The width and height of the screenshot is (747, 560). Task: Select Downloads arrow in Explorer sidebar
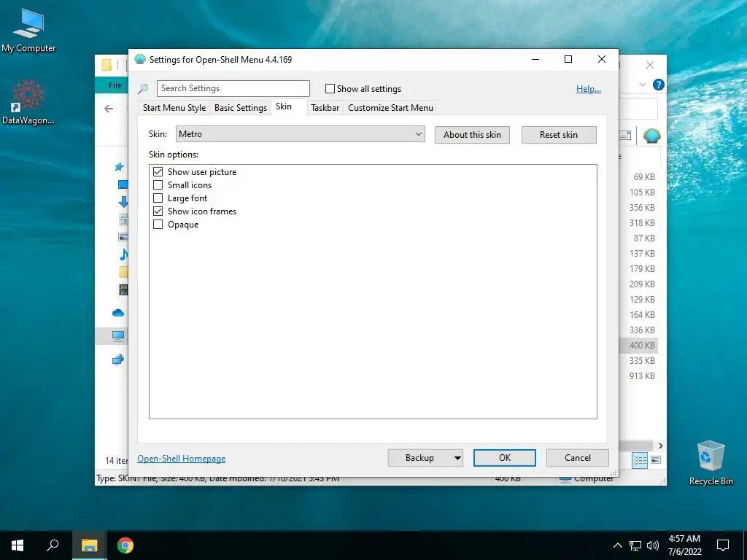pyautogui.click(x=123, y=201)
